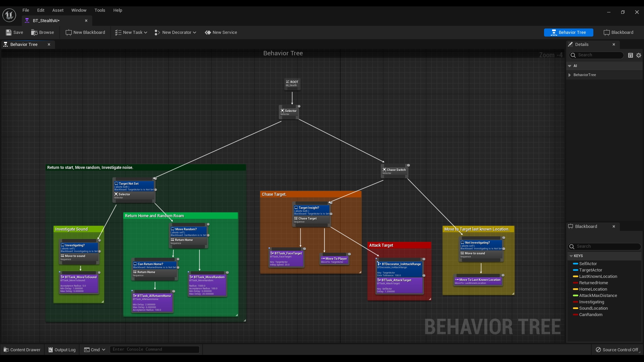Click the Details panel settings gear icon
The width and height of the screenshot is (644, 362).
point(638,55)
